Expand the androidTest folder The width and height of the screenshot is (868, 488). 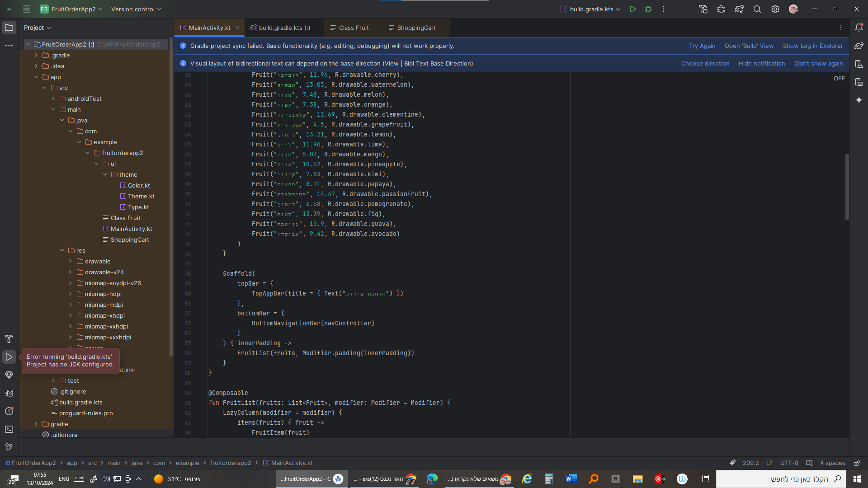[53, 99]
